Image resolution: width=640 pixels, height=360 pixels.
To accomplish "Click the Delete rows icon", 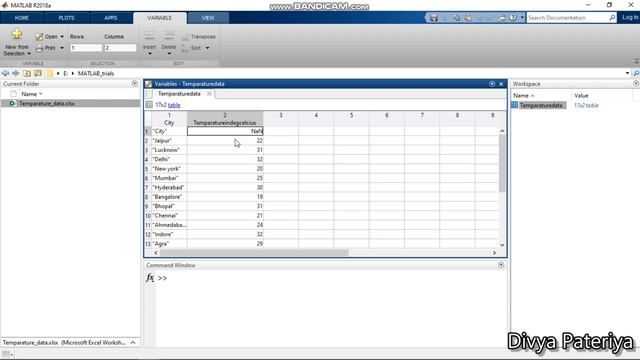I will point(169,36).
